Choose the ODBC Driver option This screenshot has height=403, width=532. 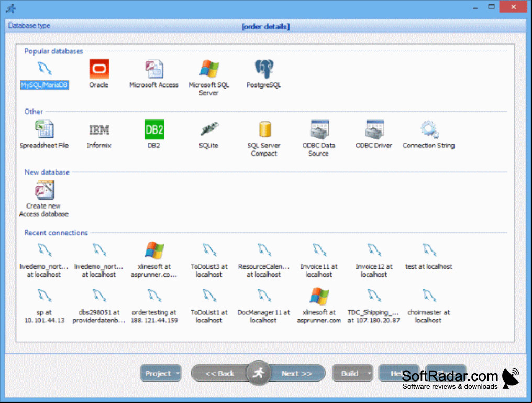click(x=374, y=135)
